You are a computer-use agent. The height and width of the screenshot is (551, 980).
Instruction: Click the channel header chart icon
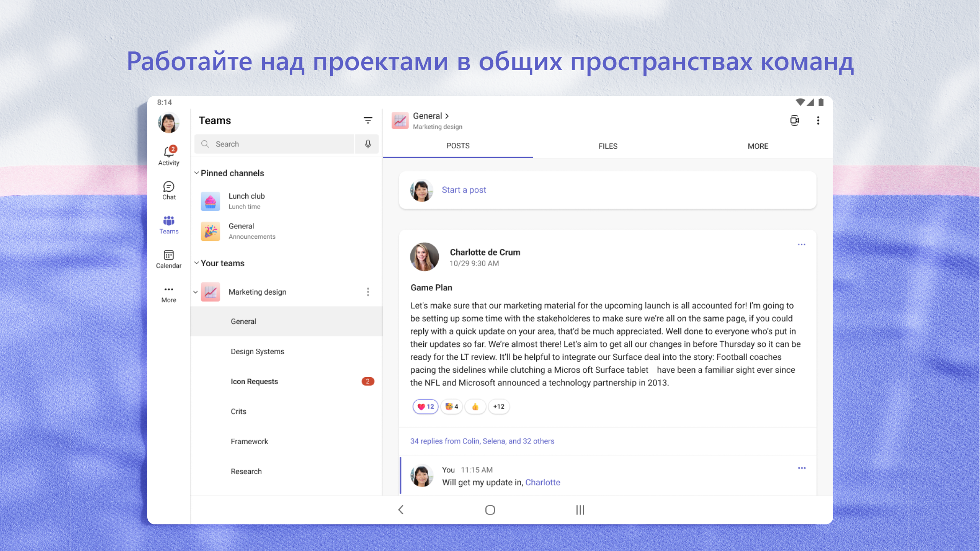pyautogui.click(x=400, y=120)
